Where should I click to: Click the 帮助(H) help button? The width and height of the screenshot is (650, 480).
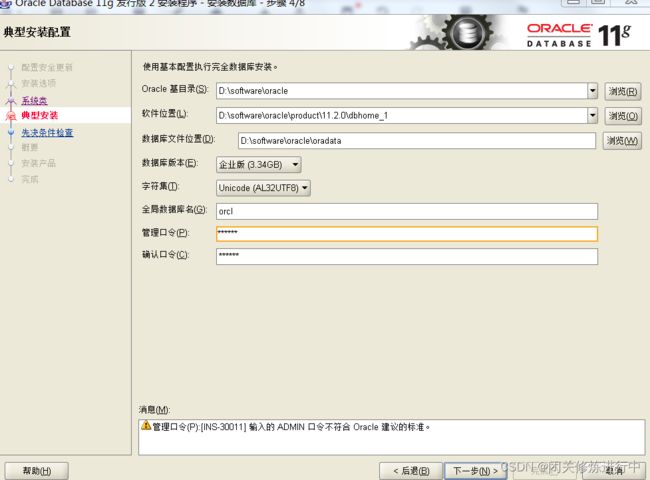coord(37,471)
